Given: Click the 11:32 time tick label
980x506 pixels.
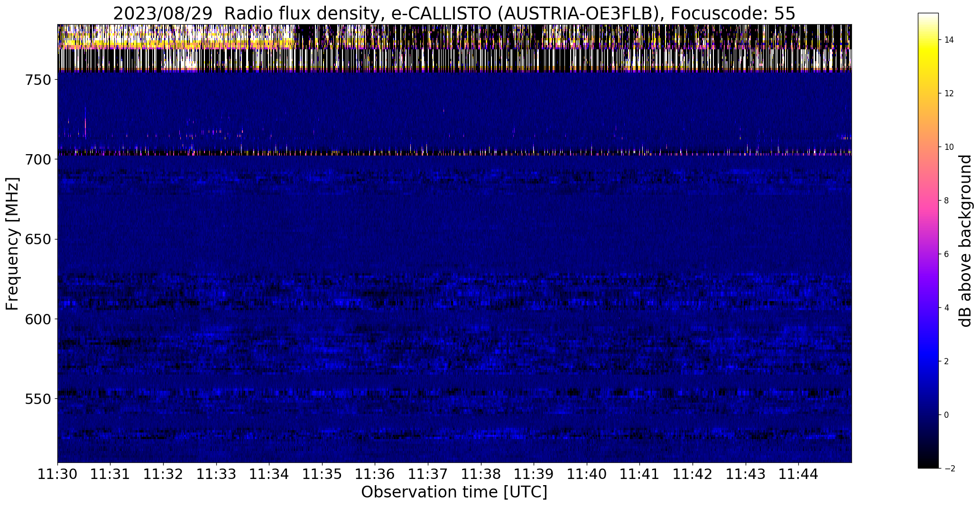Looking at the screenshot, I should [x=163, y=474].
